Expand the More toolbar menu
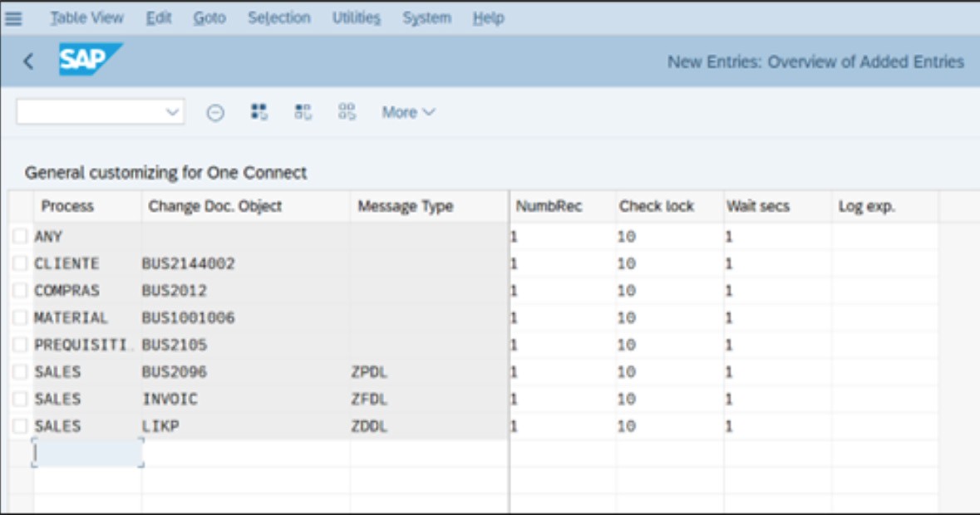980x515 pixels. click(408, 112)
